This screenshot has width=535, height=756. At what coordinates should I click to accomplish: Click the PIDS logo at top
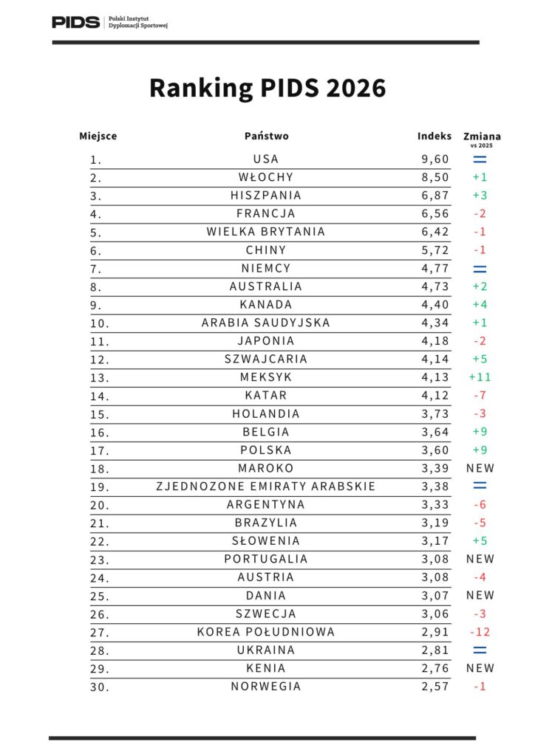(x=76, y=21)
